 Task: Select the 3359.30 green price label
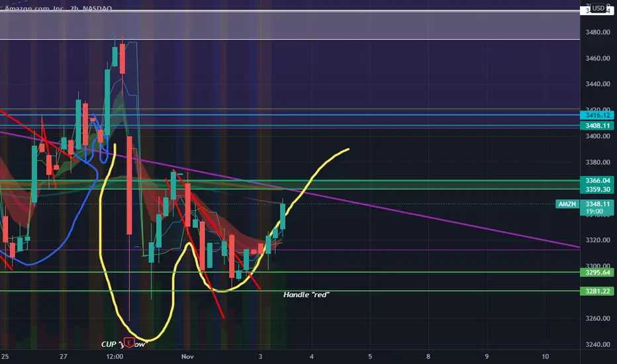point(597,189)
